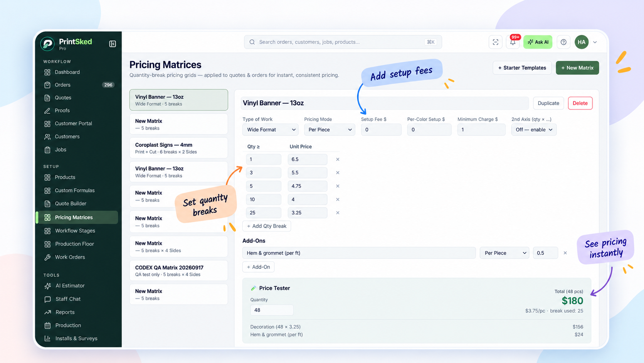Open Staff Chat in the sidebar
Viewport: 644px width, 363px height.
[77, 299]
